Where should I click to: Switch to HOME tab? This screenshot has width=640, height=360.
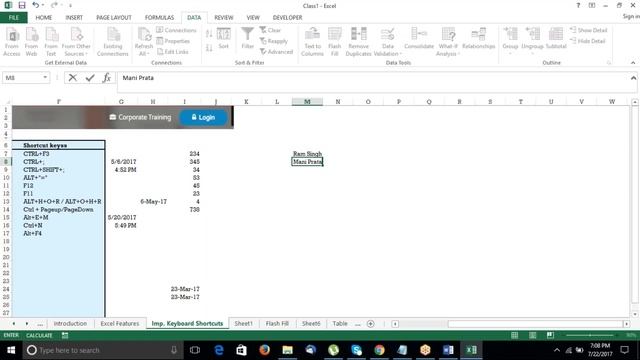[x=44, y=18]
